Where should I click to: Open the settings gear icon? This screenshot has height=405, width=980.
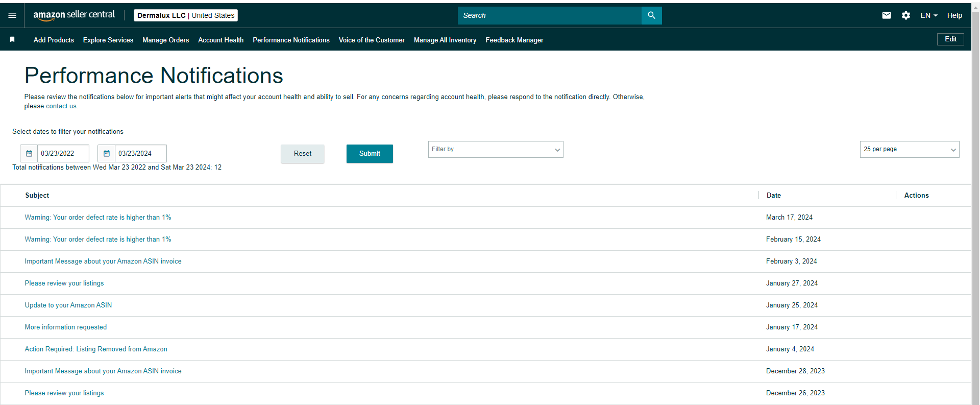pyautogui.click(x=906, y=15)
